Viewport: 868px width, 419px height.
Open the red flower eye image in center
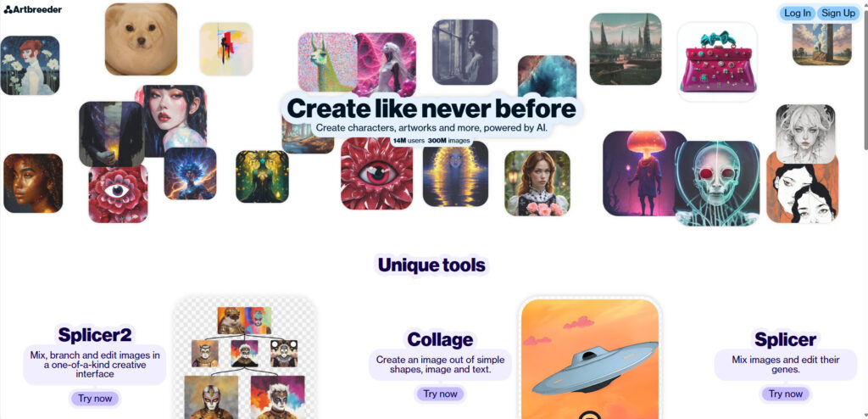click(x=376, y=174)
